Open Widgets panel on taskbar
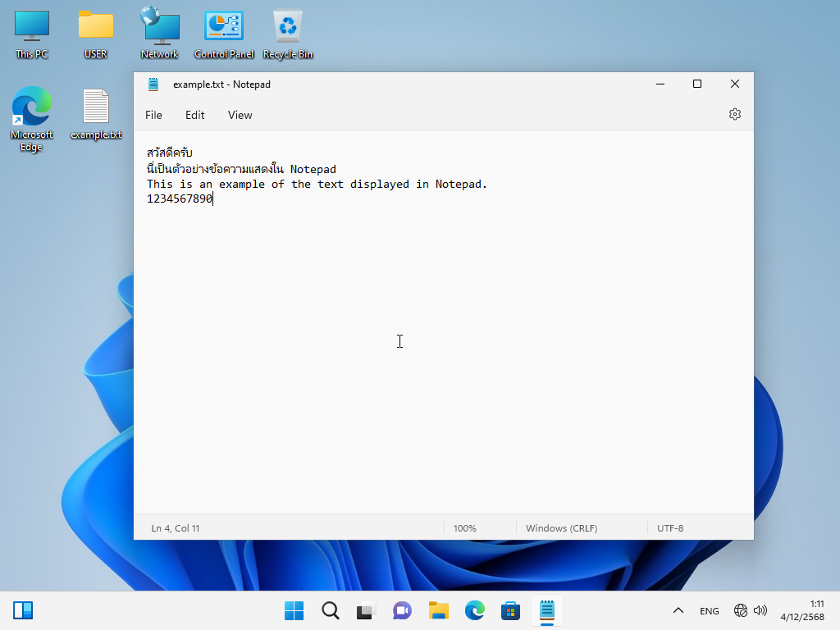The image size is (840, 630). pos(23,610)
